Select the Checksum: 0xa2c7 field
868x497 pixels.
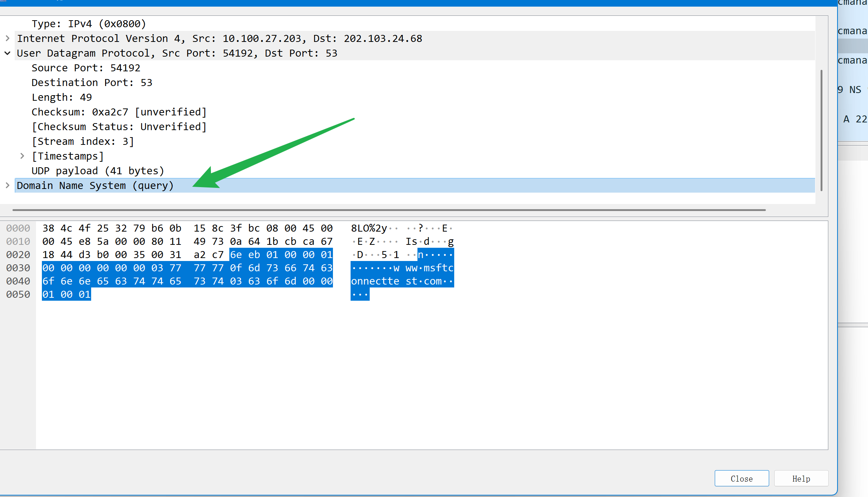119,112
